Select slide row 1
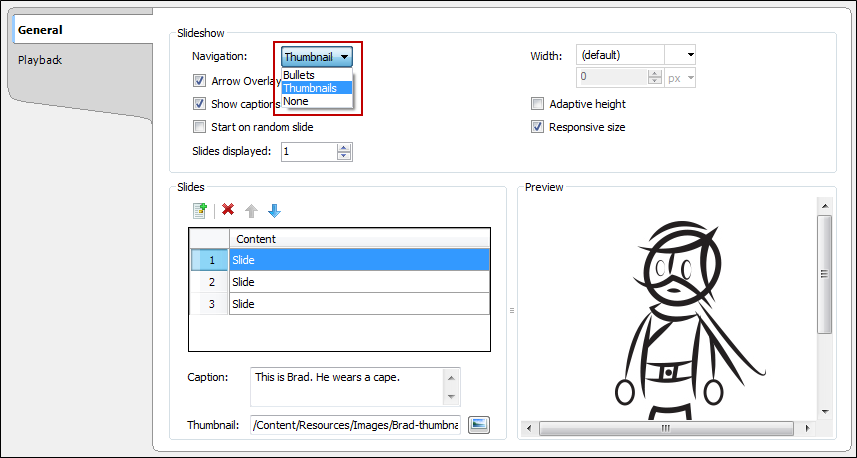This screenshot has height=458, width=857. 339,260
